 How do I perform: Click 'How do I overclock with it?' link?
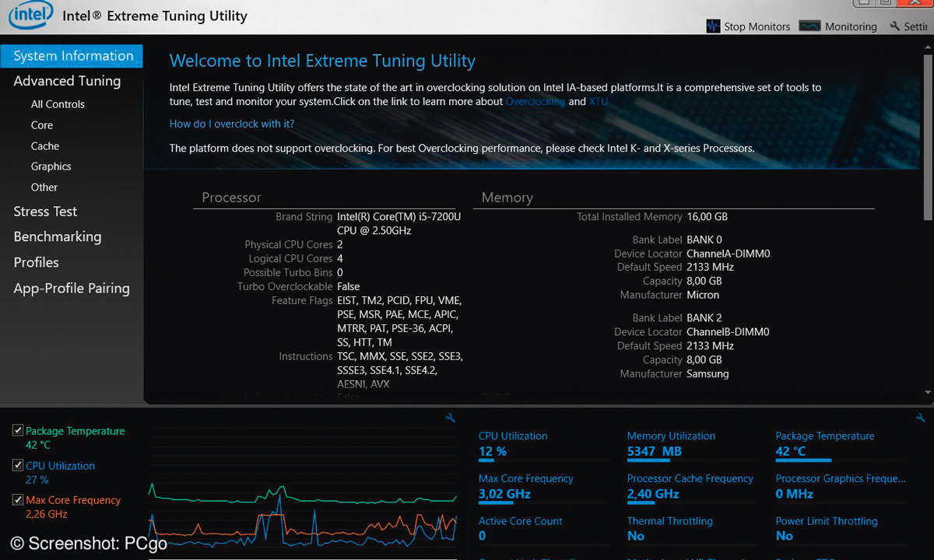point(232,124)
